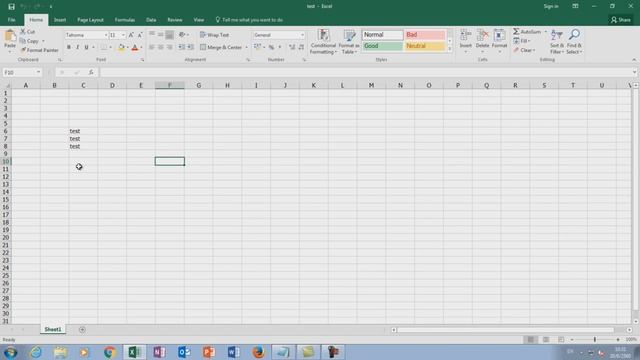Image resolution: width=640 pixels, height=360 pixels.
Task: Open Conditional Formatting menu
Action: click(323, 42)
